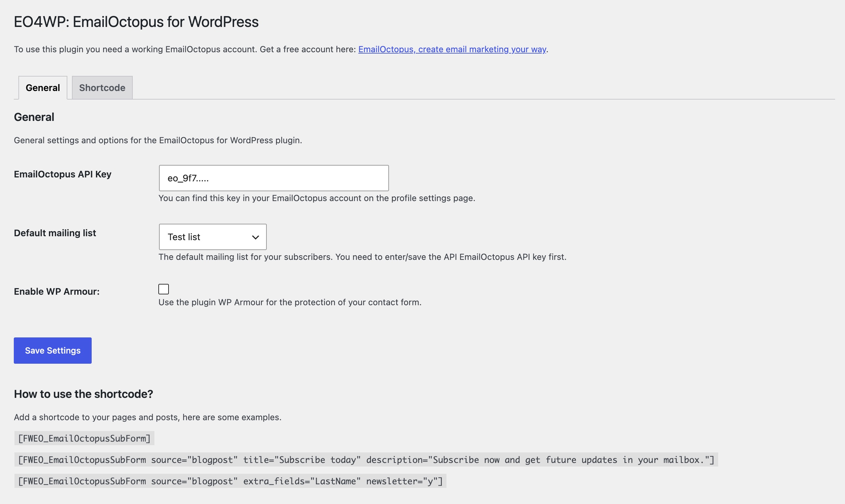Click the 'Add a shortcode to your pages' text

148,417
